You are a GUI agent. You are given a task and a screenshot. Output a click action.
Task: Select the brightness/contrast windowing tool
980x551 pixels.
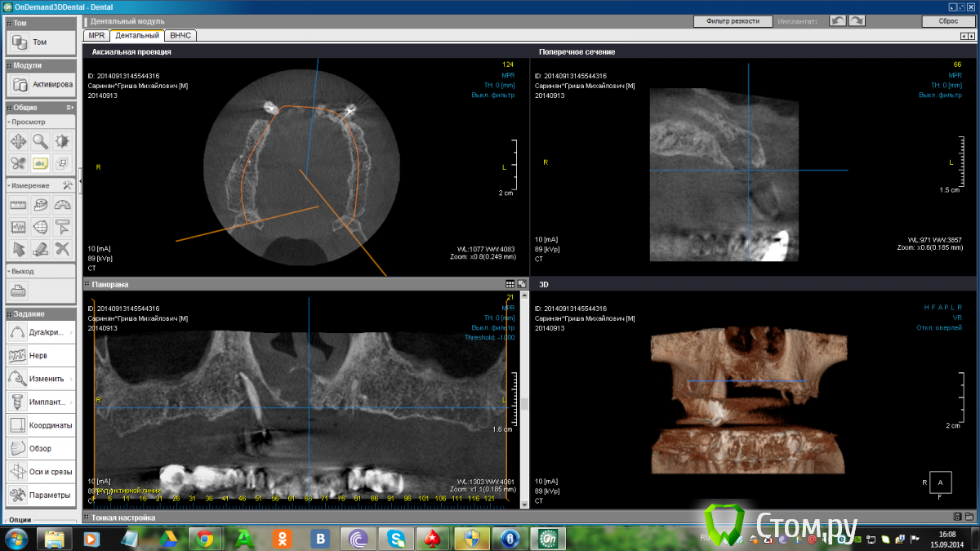(62, 141)
